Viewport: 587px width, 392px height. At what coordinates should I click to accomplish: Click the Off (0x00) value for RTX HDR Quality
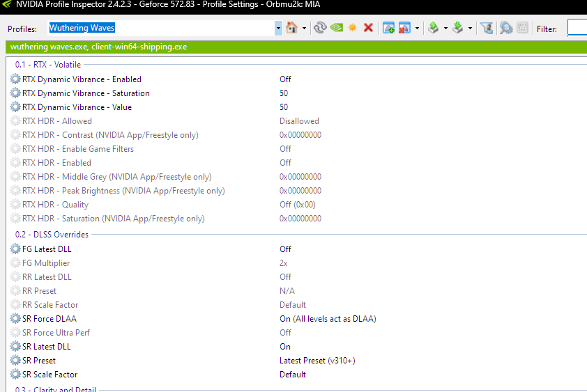point(297,205)
